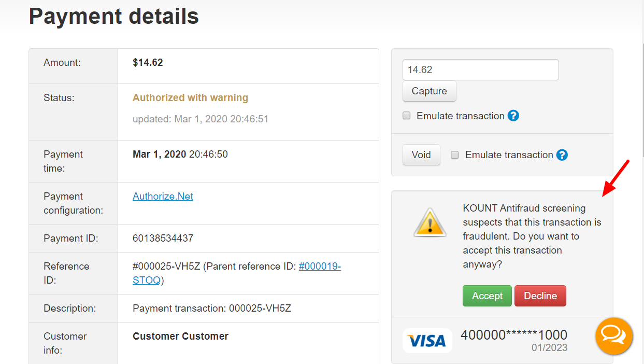The image size is (644, 364).
Task: Open the orange live chat bubble
Action: tap(614, 336)
